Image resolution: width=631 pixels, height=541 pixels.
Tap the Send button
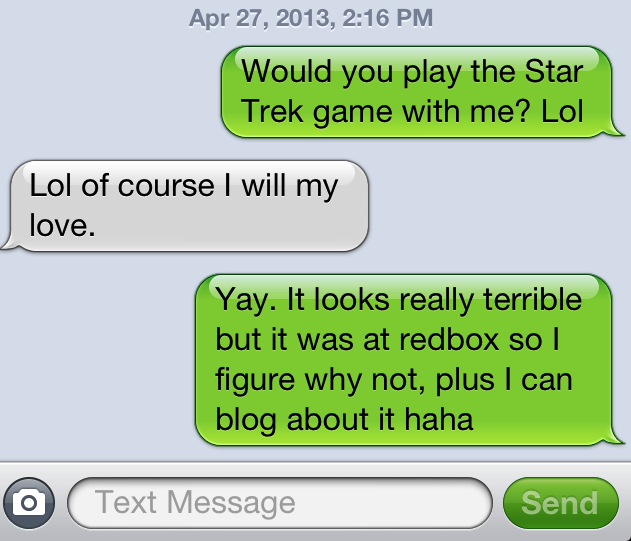point(561,503)
